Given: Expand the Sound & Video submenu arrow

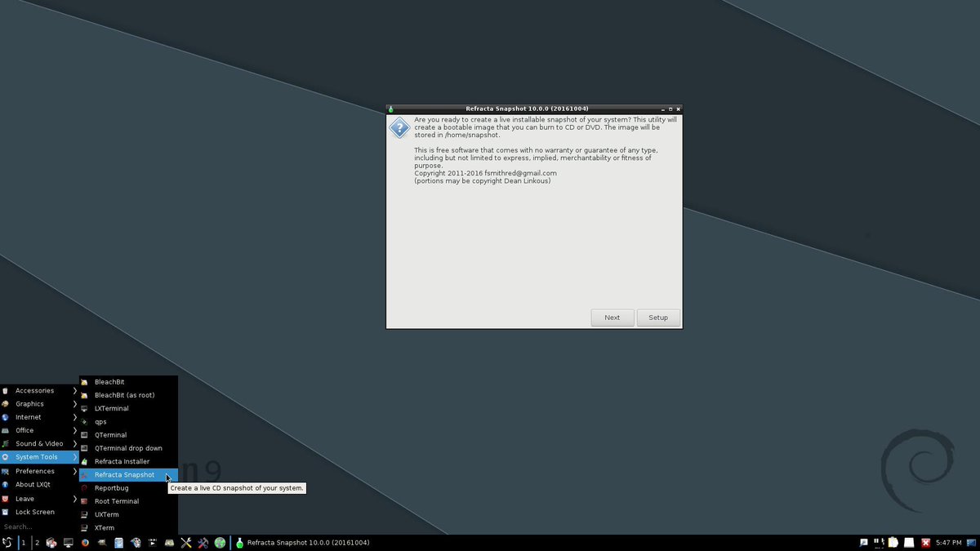Looking at the screenshot, I should point(74,443).
